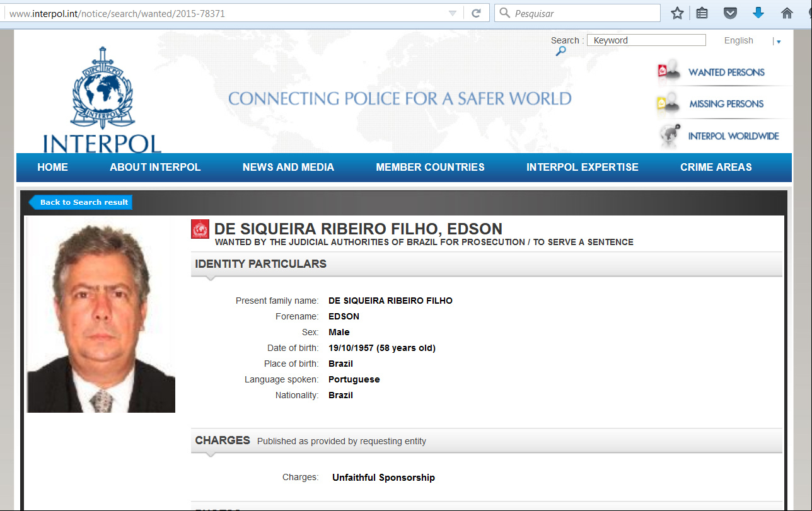Bookmark this page with the star icon
The height and width of the screenshot is (511, 812).
pyautogui.click(x=677, y=13)
